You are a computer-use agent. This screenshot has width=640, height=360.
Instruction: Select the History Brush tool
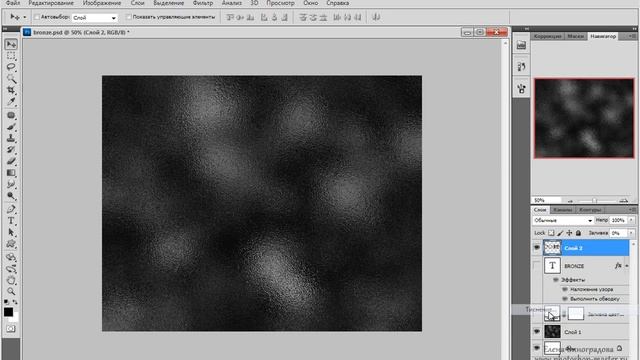(11, 150)
